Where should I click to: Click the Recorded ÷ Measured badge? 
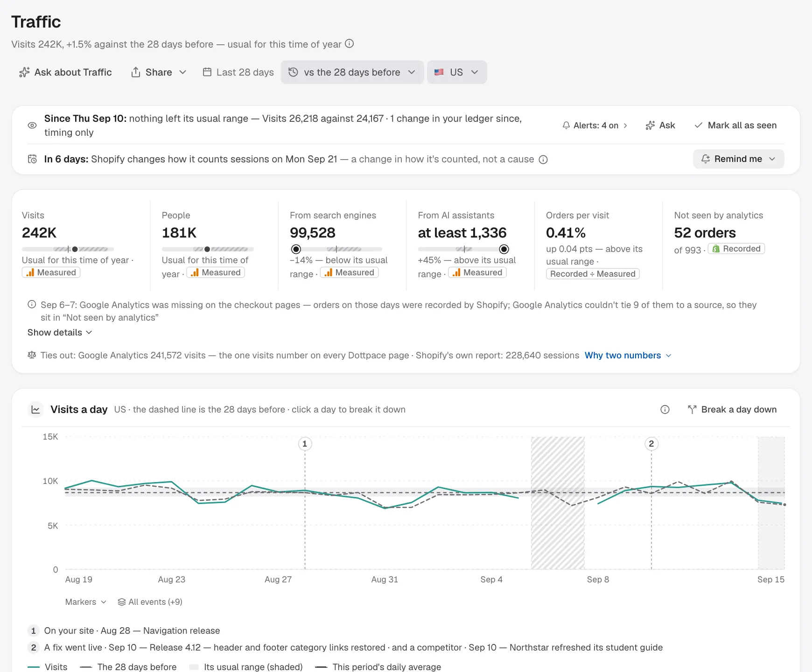[x=593, y=274]
